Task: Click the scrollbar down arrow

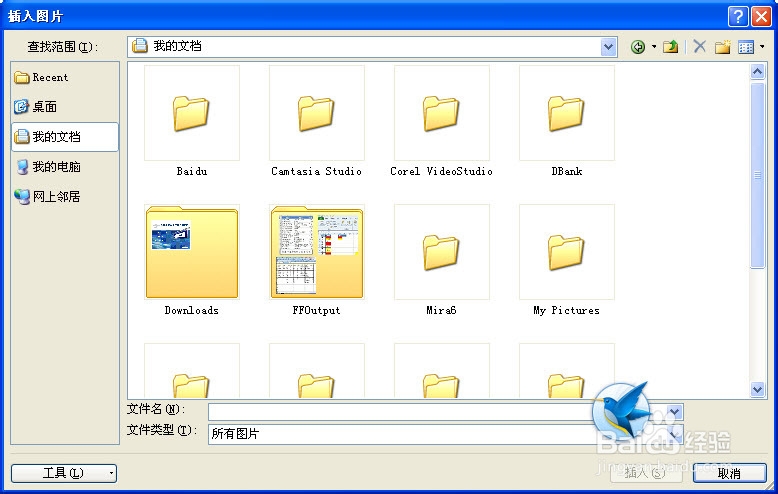Action: click(x=757, y=389)
